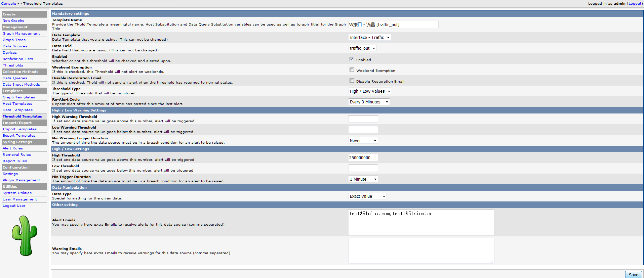Screen dimensions: 644x278
Task: Open Plugin Management in sidebar
Action: pyautogui.click(x=21, y=180)
